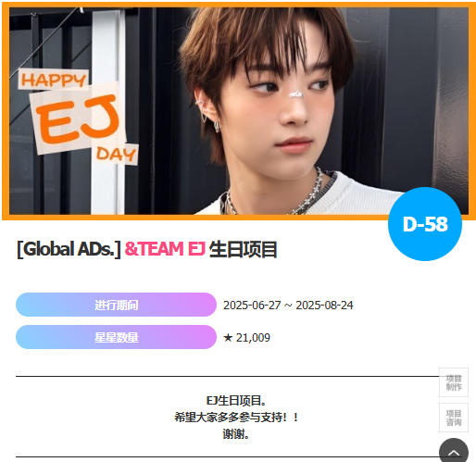This screenshot has height=462, width=476.
Task: Click the star icon beside 21,009
Action: (228, 338)
